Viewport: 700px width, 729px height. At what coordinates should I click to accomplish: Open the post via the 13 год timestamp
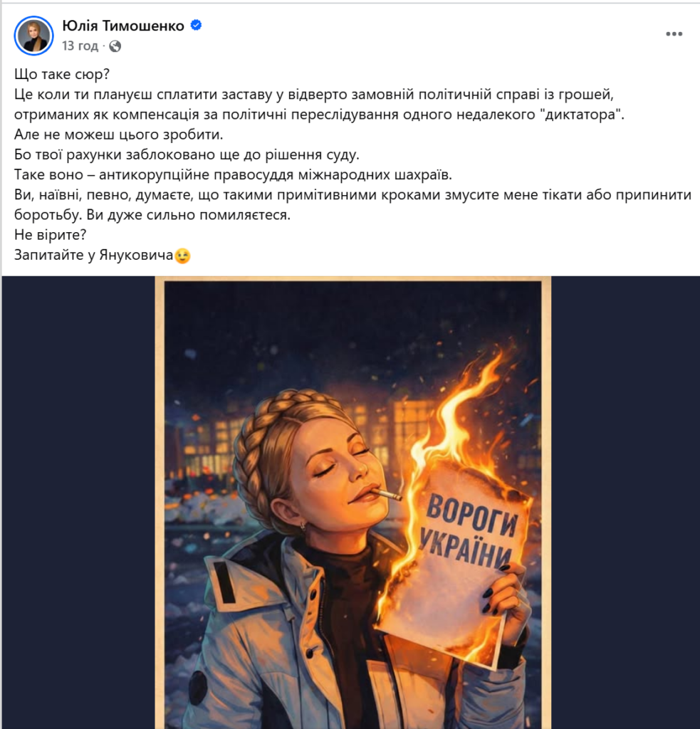point(80,46)
